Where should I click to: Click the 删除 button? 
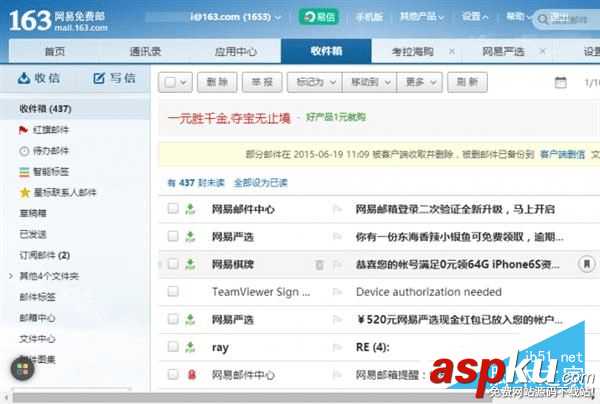point(217,82)
